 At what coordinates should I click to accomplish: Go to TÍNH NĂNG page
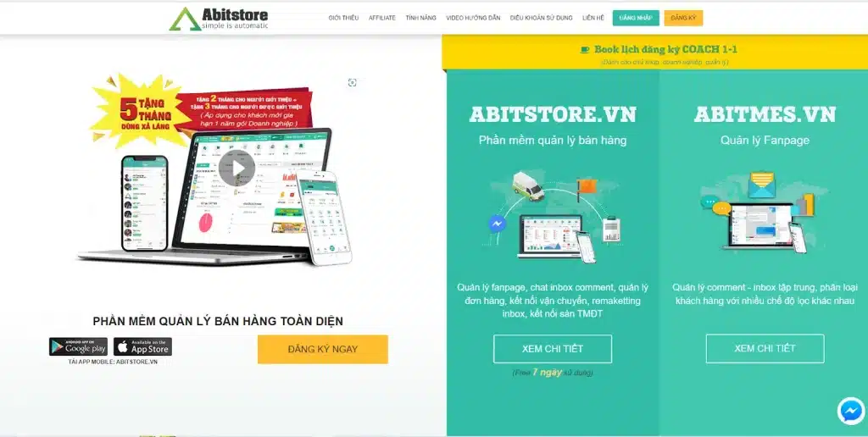[x=420, y=19]
